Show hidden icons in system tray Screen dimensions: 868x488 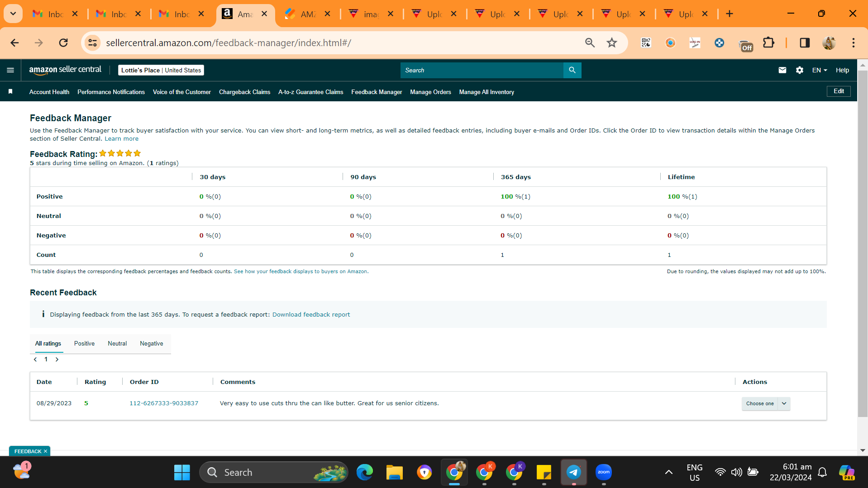[668, 473]
